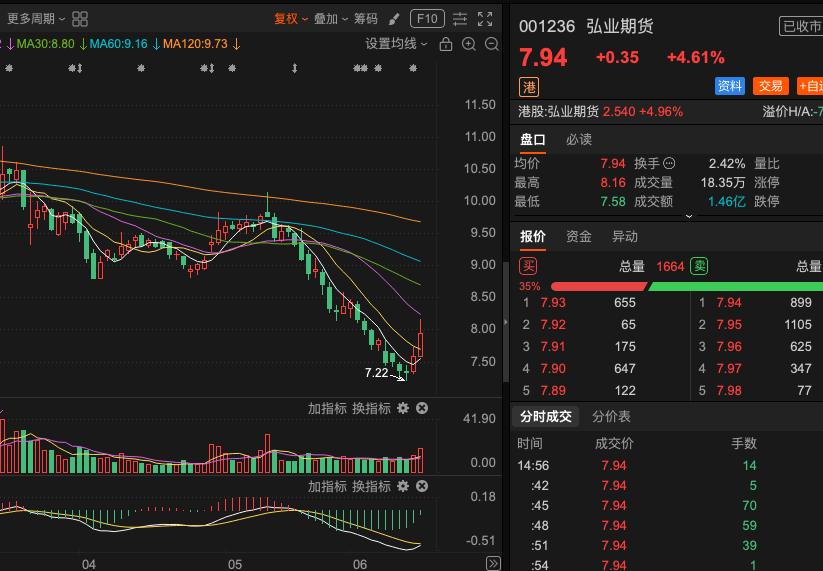823x571 pixels.
Task: Click the stock code 001236
Action: coord(547,26)
